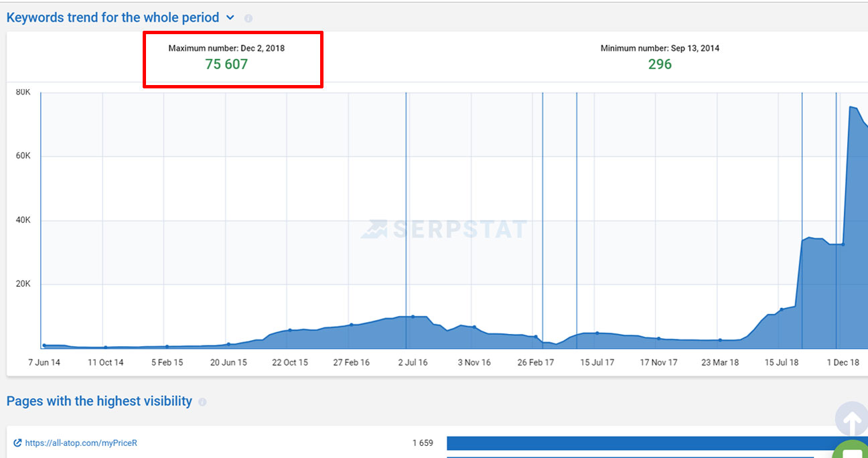Screen dimensions: 868x458
Task: Select the chart data point above 5 Feb 15
Action: point(167,347)
